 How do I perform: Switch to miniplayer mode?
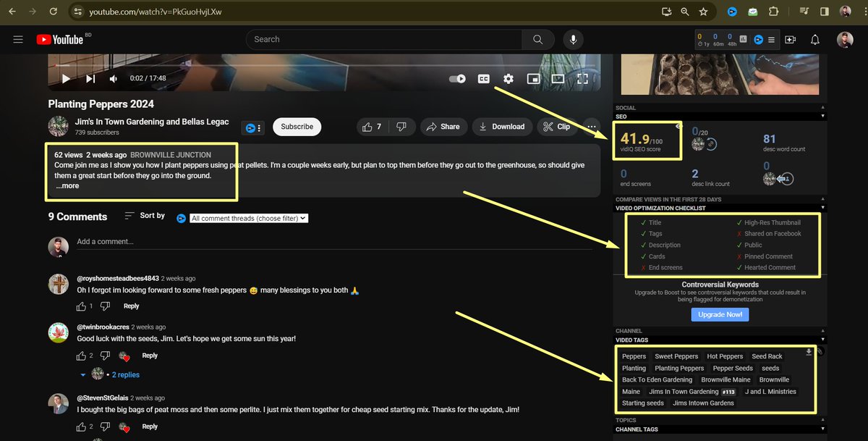pyautogui.click(x=533, y=78)
